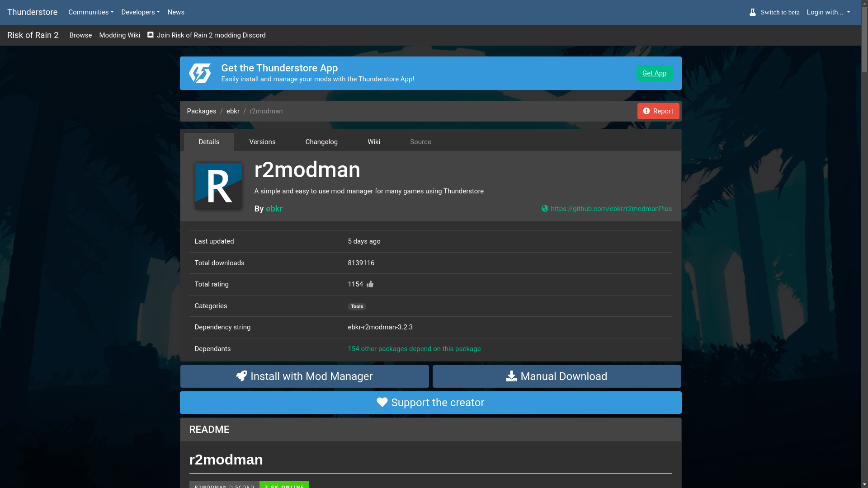This screenshot has height=488, width=868.
Task: Open the r2modmanPlus GitHub link
Action: (611, 209)
